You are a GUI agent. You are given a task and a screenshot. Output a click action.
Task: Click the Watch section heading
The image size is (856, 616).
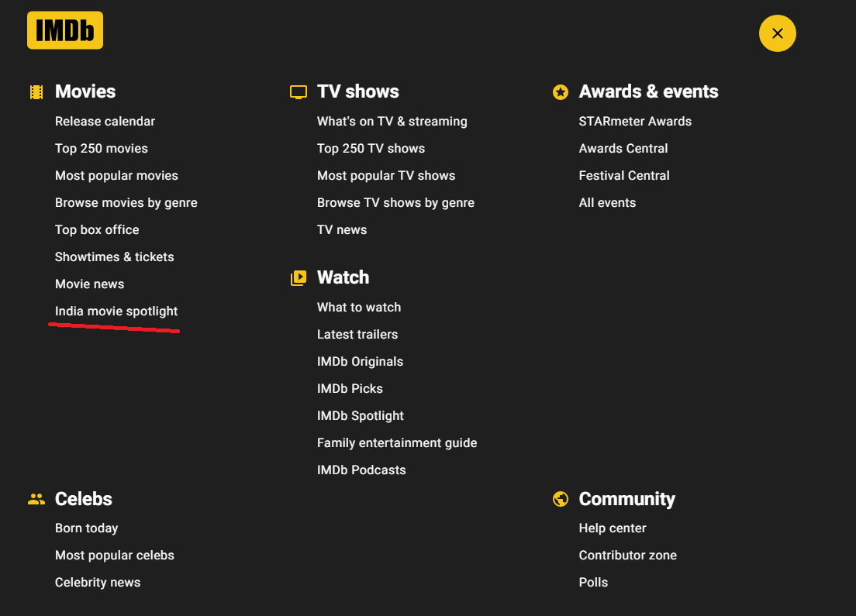(x=343, y=277)
